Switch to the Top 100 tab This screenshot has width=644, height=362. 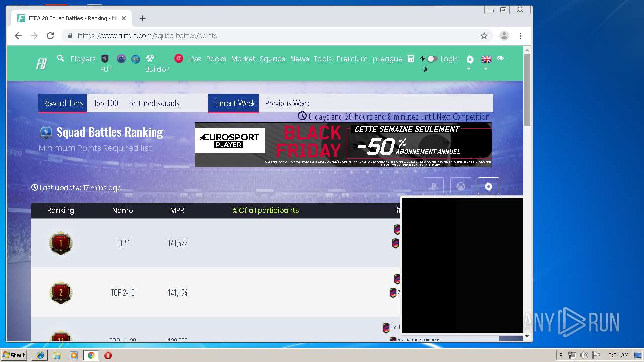(x=106, y=103)
